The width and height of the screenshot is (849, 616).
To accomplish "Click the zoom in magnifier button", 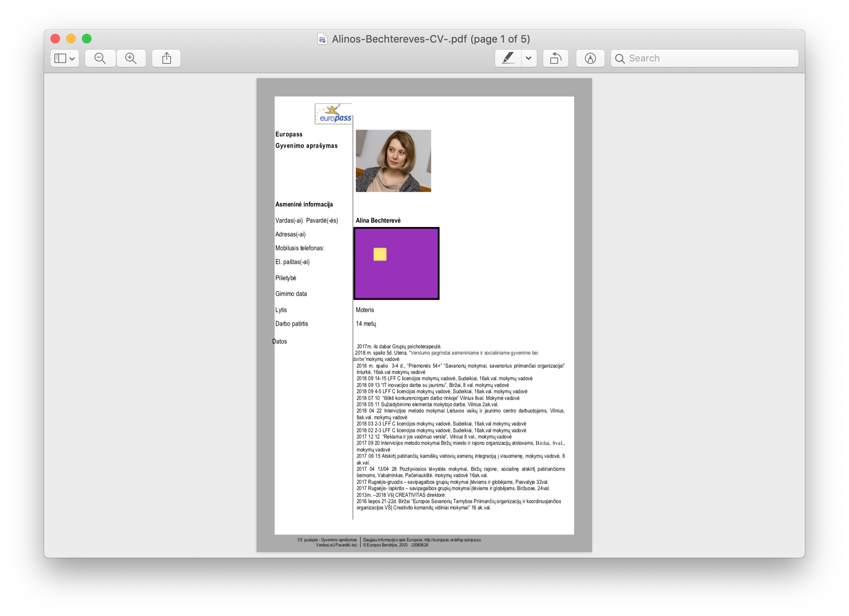I will (131, 58).
